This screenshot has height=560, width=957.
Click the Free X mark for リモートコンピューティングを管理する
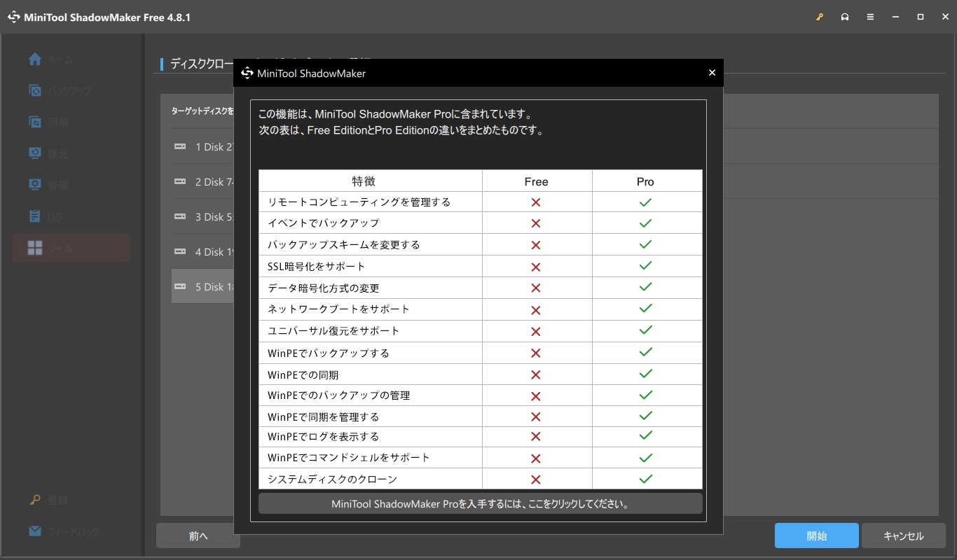pos(536,202)
